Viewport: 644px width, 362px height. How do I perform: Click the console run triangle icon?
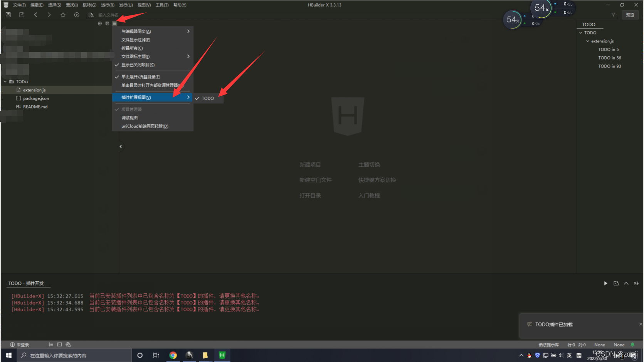click(x=605, y=283)
